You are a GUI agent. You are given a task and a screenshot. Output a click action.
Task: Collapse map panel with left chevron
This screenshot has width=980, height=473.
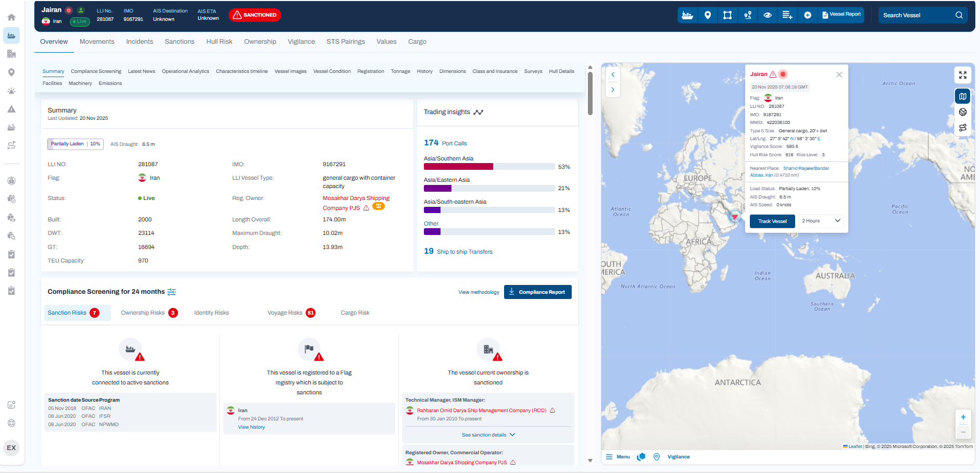613,74
